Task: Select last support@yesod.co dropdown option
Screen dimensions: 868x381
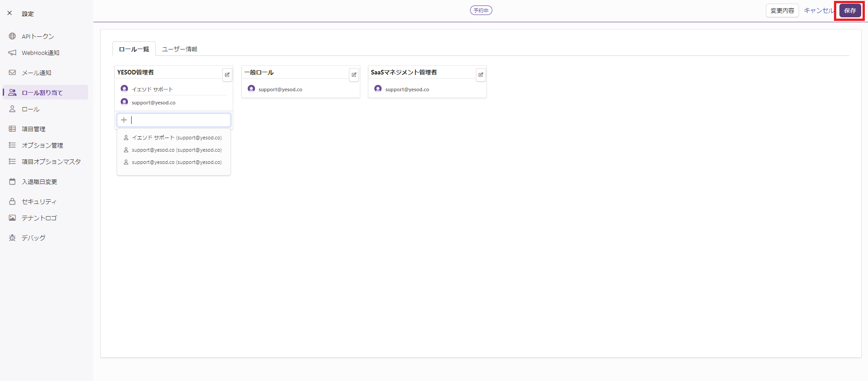Action: pyautogui.click(x=174, y=162)
